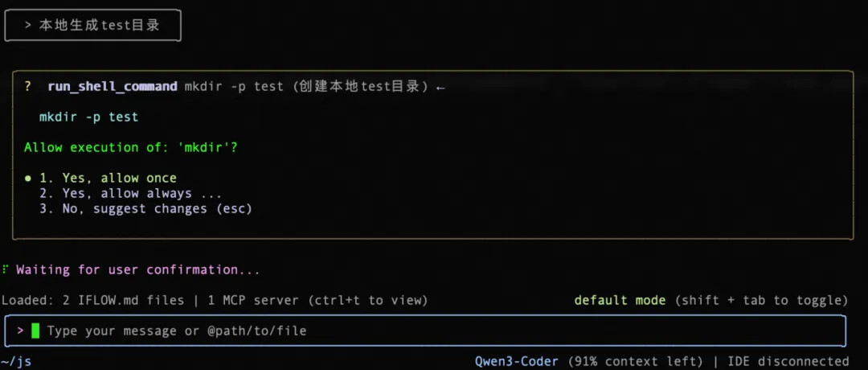Click the run_shell_command tool name
This screenshot has width=868, height=370.
tap(113, 87)
